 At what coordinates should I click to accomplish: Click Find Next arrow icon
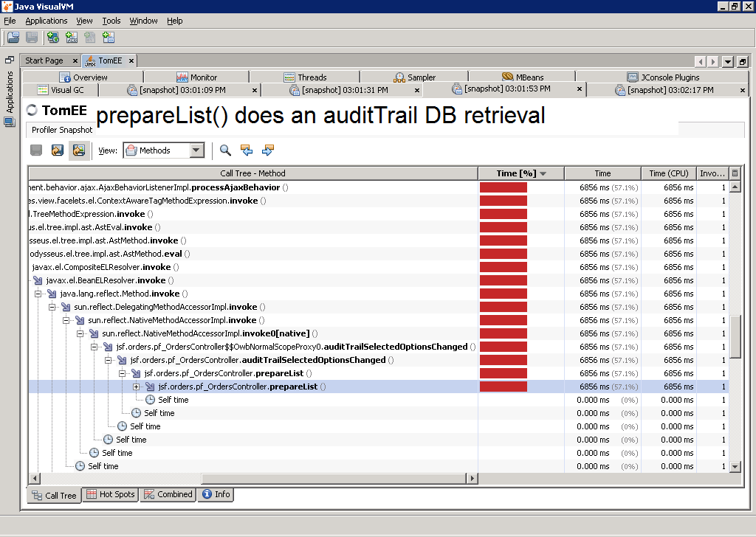(x=267, y=150)
